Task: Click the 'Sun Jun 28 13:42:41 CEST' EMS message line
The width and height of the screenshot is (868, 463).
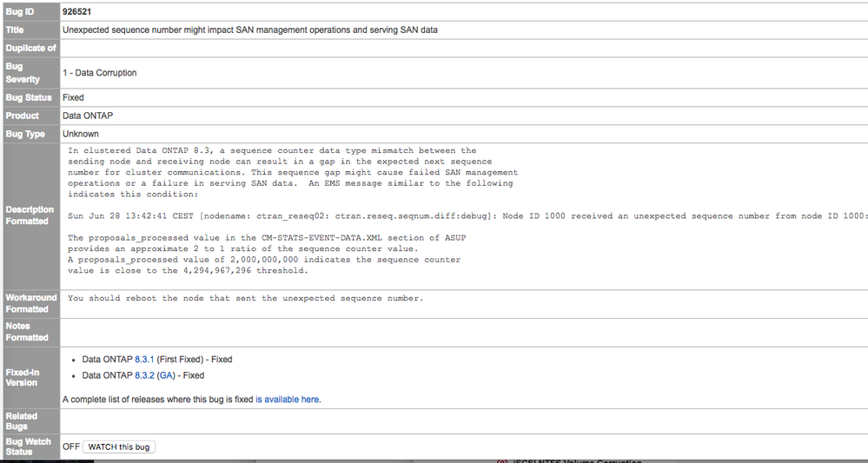Action: pyautogui.click(x=467, y=216)
